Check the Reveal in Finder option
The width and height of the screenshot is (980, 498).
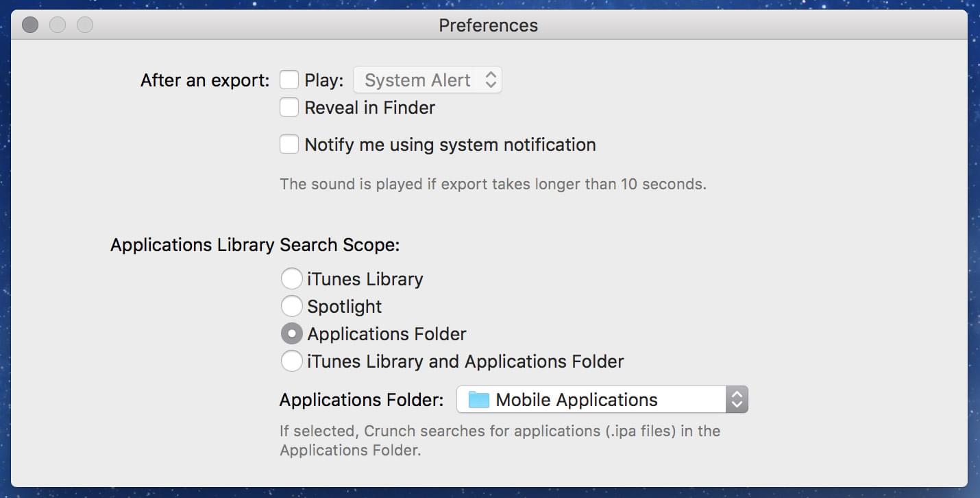pos(289,108)
